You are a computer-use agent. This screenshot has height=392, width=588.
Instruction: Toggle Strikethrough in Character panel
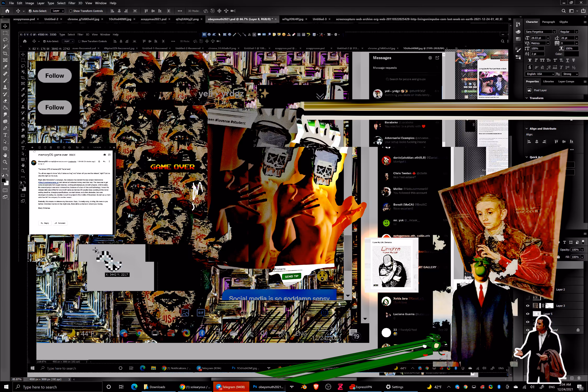click(x=573, y=60)
